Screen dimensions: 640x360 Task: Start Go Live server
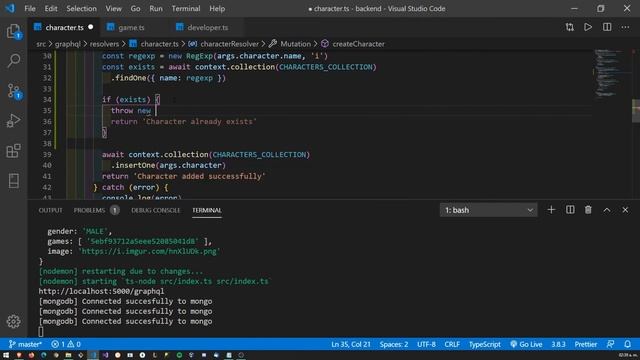point(526,344)
